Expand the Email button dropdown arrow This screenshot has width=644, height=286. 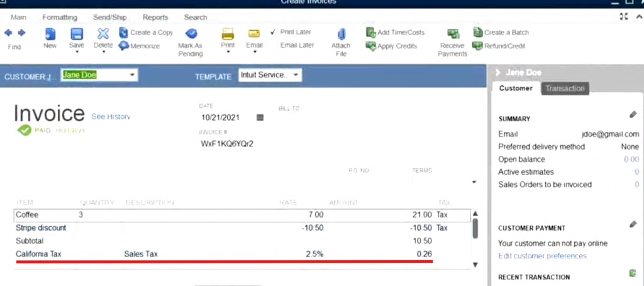coord(254,53)
